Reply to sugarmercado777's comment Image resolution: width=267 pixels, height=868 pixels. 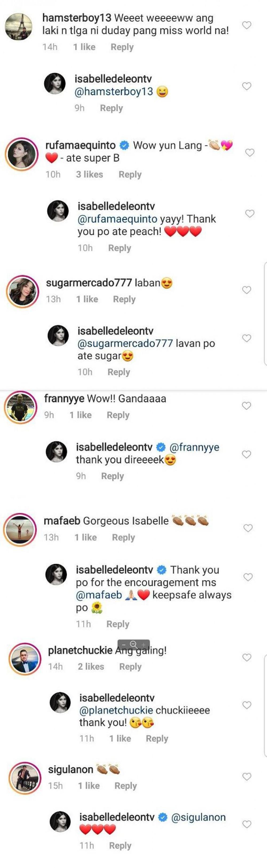[124, 299]
